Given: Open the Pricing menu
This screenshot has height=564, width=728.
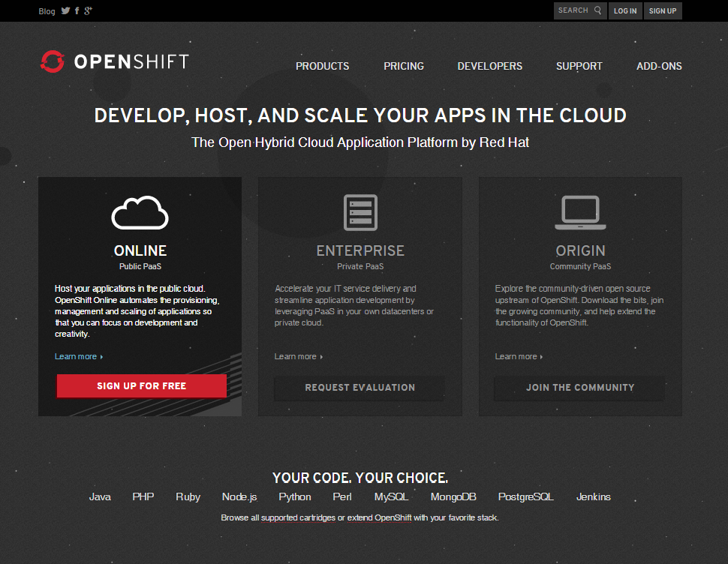Looking at the screenshot, I should point(404,66).
